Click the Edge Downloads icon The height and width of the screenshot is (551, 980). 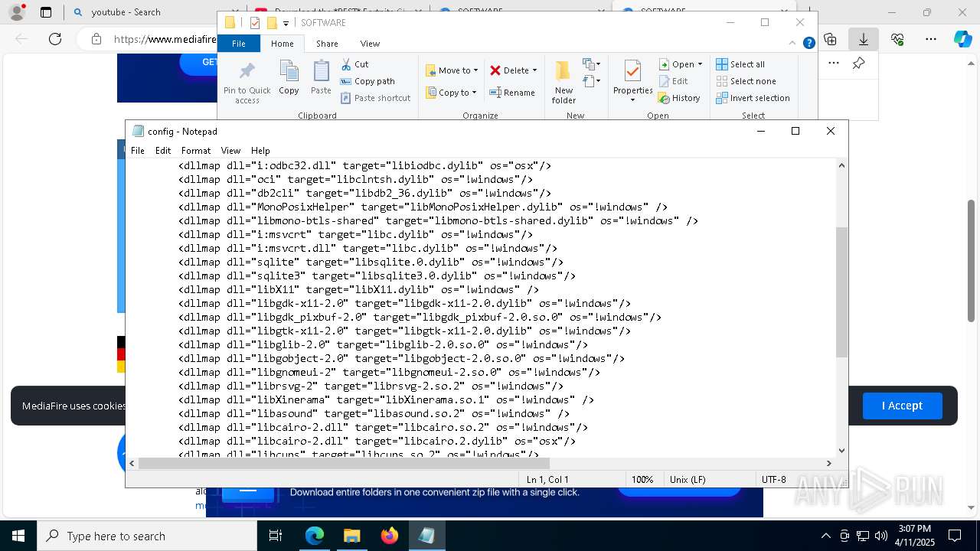click(x=863, y=39)
